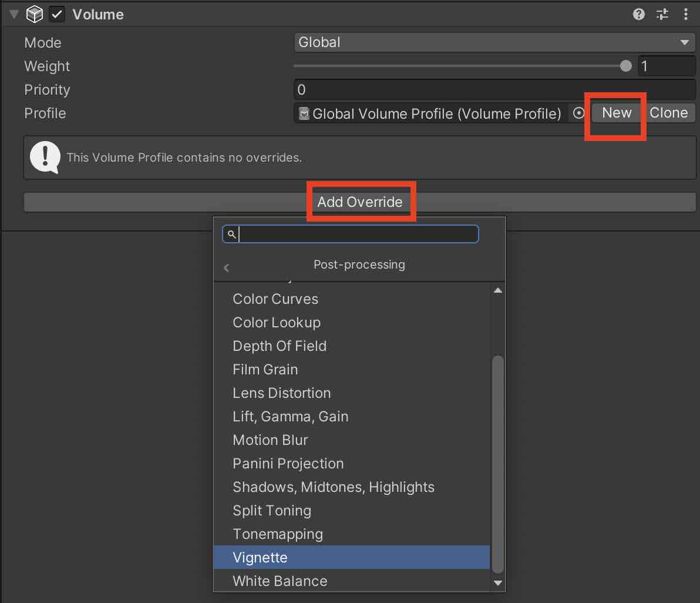Click the component presets icon
The width and height of the screenshot is (700, 603).
coord(662,14)
